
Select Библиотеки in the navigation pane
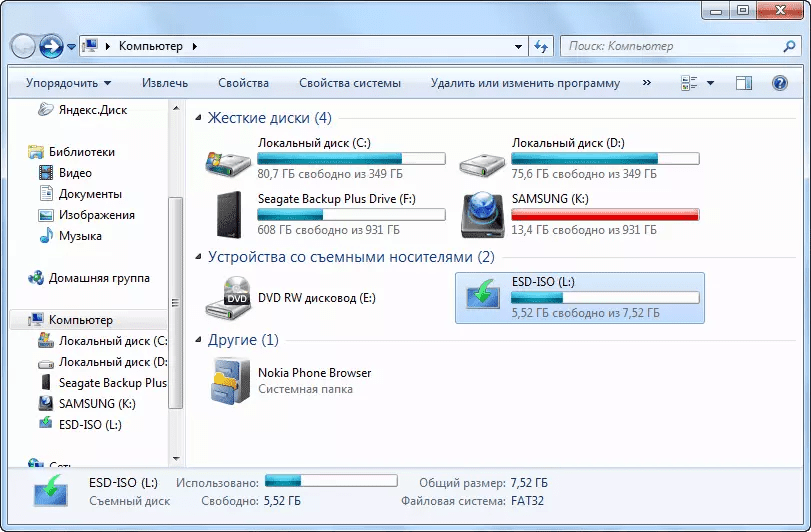[71, 151]
